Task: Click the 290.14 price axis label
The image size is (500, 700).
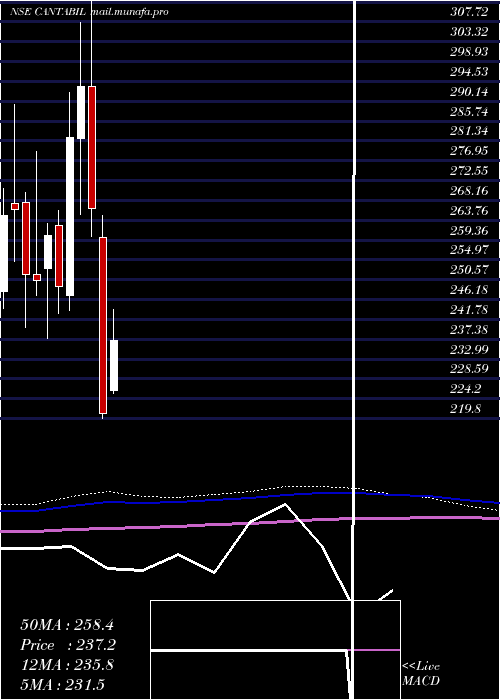Action: coord(469,92)
